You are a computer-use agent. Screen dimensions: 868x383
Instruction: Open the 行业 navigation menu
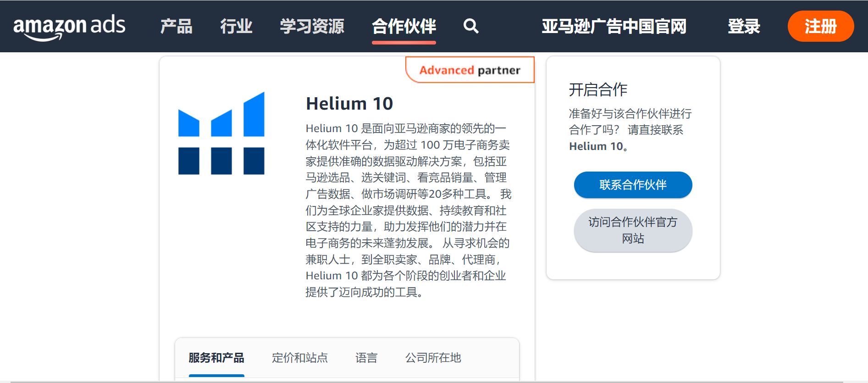[x=237, y=27]
